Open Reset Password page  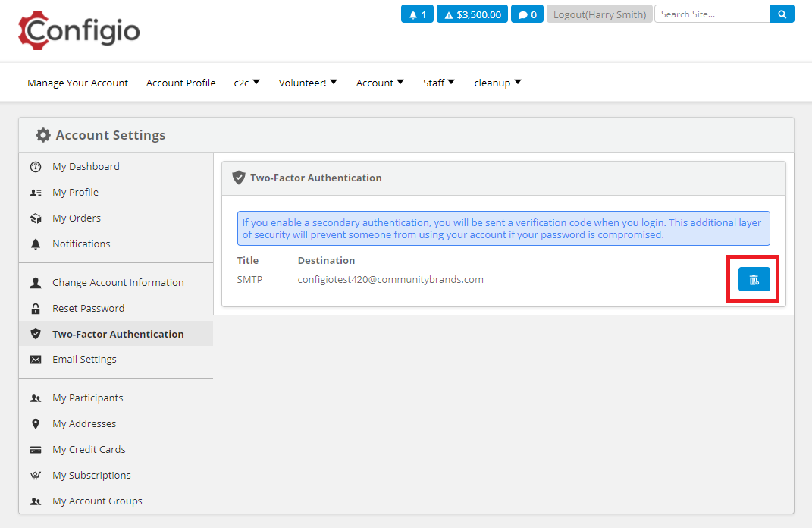88,308
